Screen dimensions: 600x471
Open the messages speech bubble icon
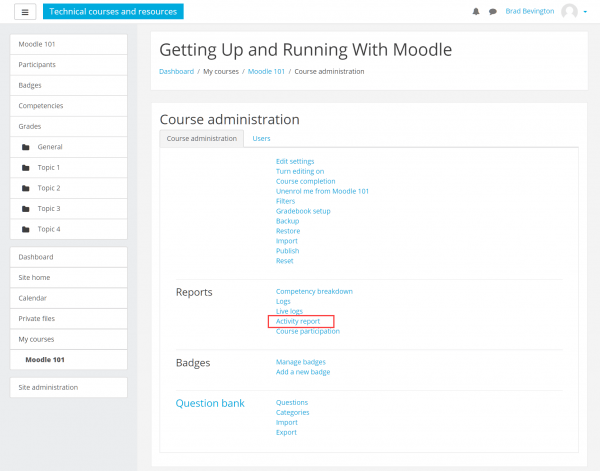(x=492, y=12)
